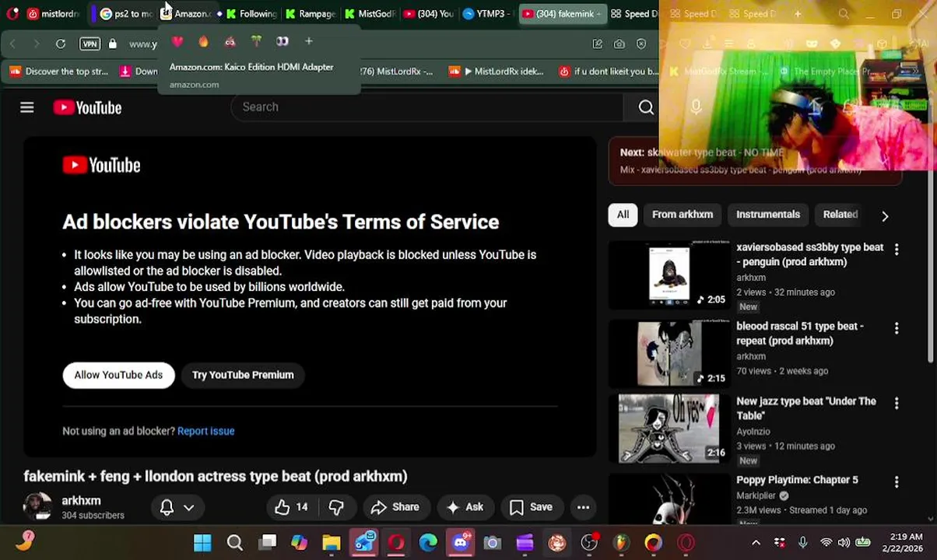Save the video to a playlist
Viewport: 937px width, 560px height.
(531, 507)
